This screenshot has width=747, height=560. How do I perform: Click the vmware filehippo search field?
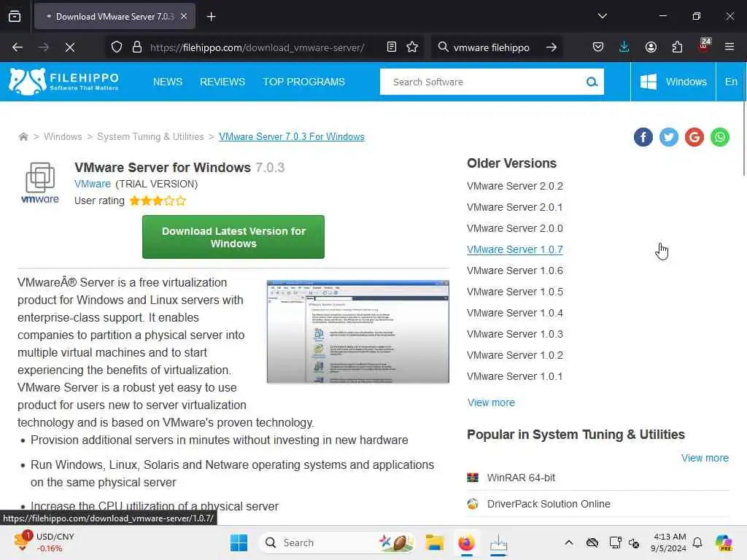(491, 47)
